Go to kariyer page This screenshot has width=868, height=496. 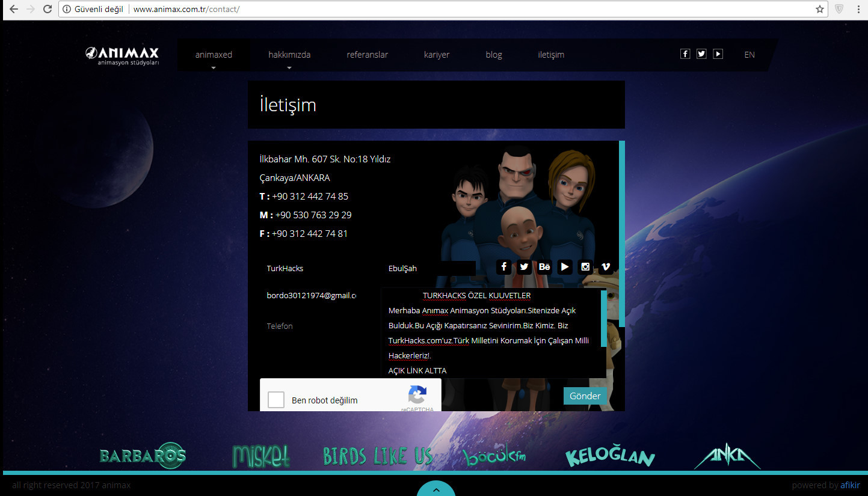(437, 55)
